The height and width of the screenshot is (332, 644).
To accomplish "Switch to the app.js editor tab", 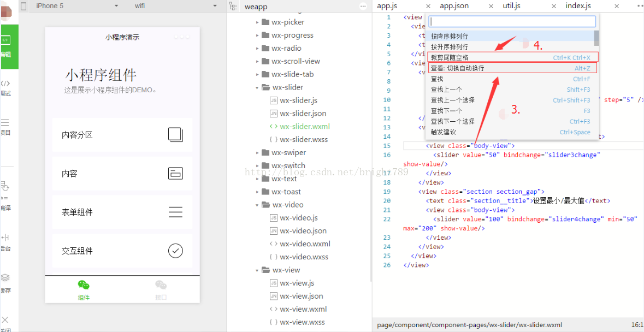I will point(387,6).
